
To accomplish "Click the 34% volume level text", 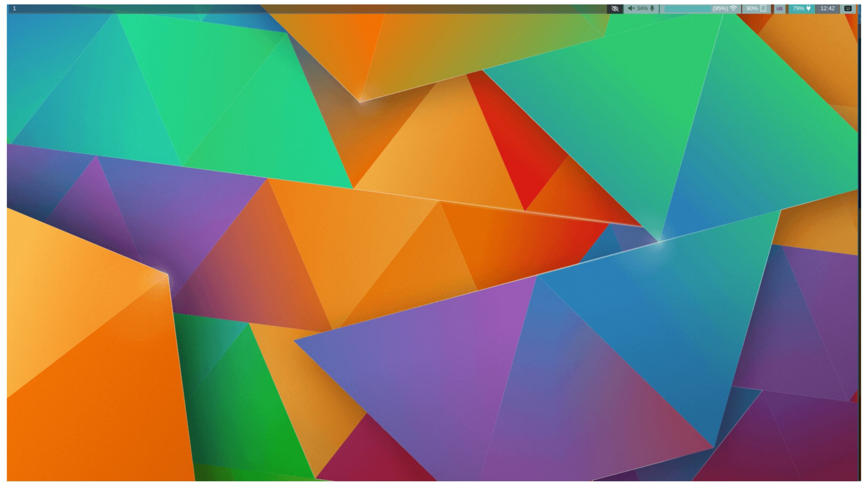I will pyautogui.click(x=642, y=9).
